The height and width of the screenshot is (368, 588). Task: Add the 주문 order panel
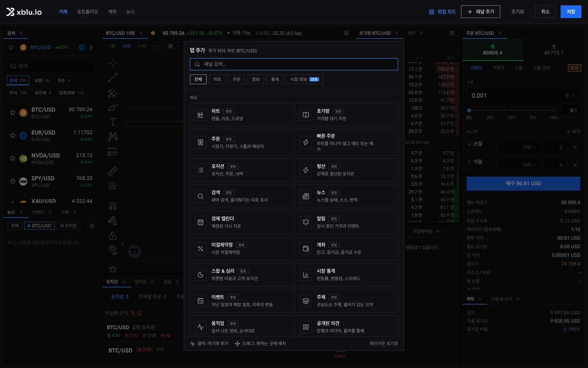[x=241, y=142]
